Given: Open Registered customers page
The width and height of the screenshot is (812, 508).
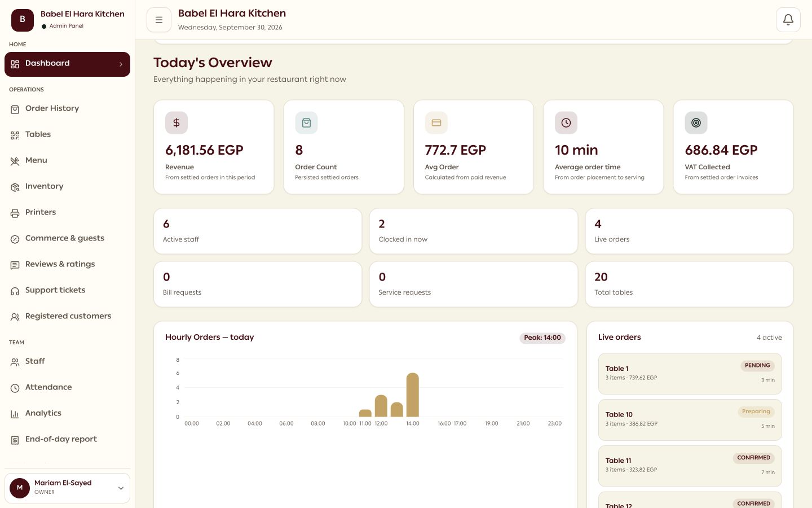Looking at the screenshot, I should [x=67, y=316].
